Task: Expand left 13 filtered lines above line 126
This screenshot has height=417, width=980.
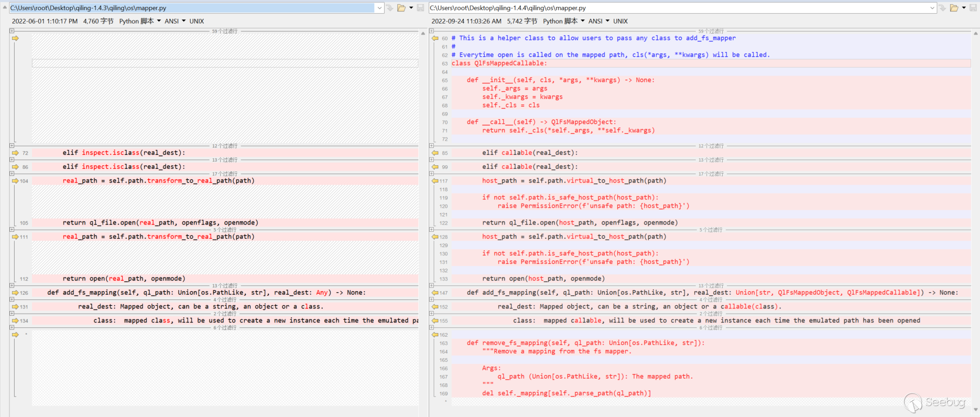Action: tap(12, 285)
